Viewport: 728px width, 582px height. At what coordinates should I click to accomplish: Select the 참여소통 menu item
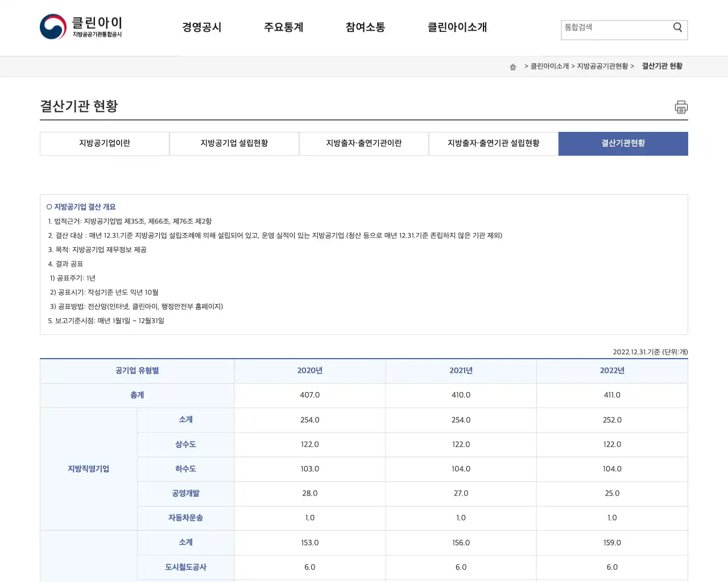click(x=365, y=27)
